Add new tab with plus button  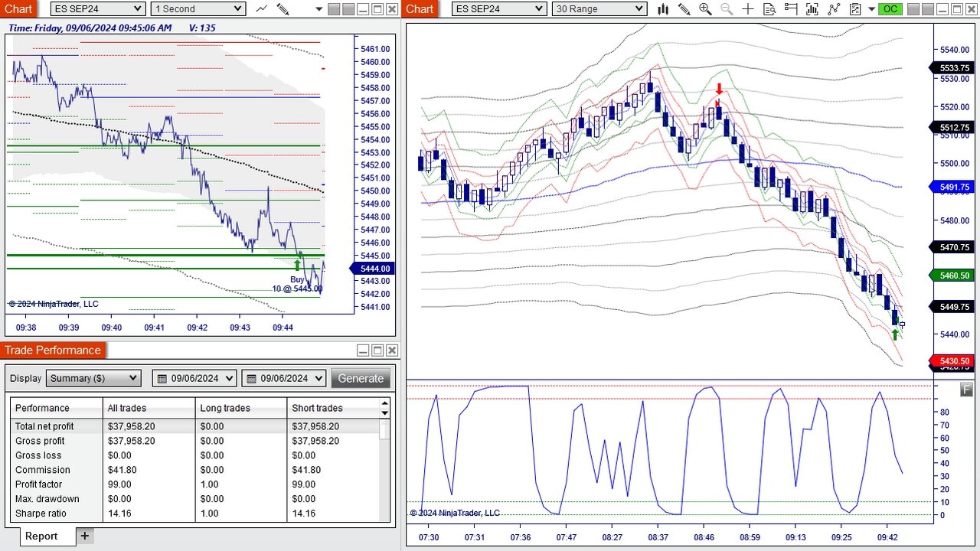tap(84, 536)
